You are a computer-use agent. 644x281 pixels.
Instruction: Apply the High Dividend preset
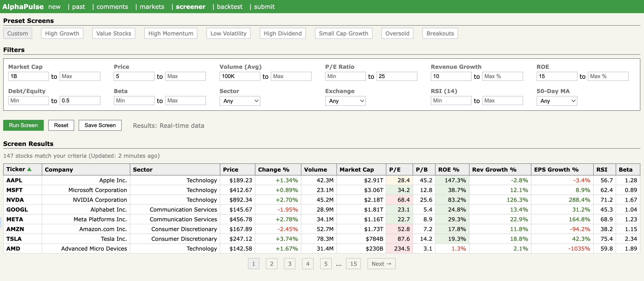(283, 33)
